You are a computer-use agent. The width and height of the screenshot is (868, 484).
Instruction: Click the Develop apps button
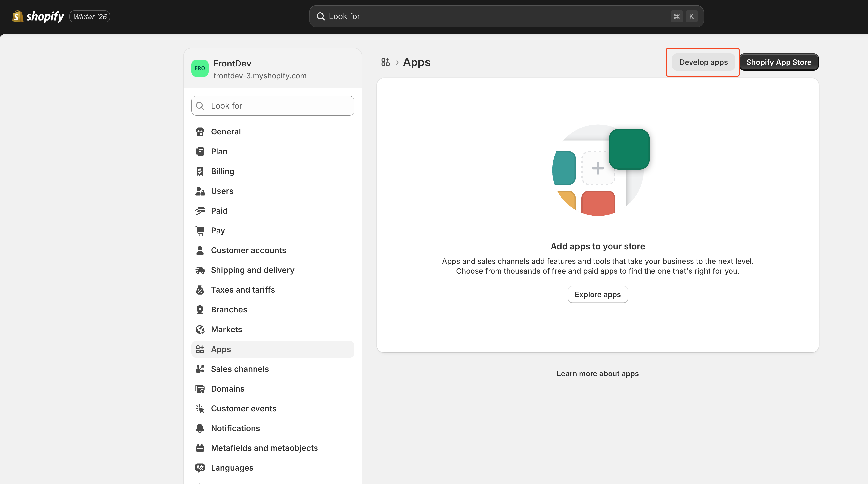[x=703, y=62]
